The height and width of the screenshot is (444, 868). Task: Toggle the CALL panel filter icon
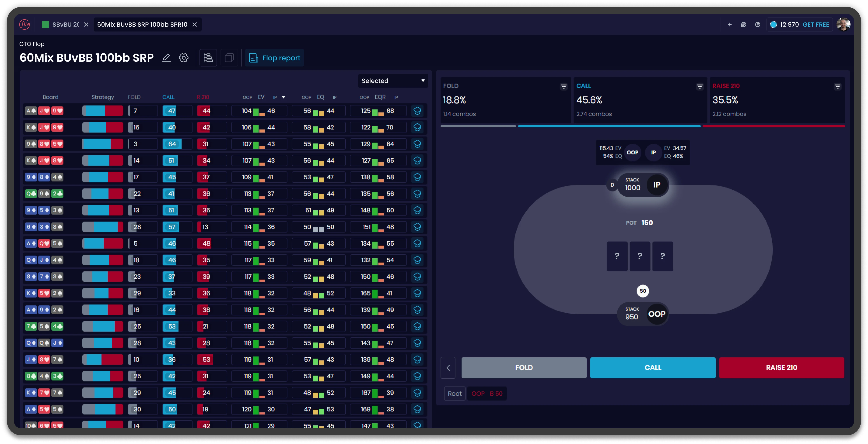pyautogui.click(x=700, y=87)
